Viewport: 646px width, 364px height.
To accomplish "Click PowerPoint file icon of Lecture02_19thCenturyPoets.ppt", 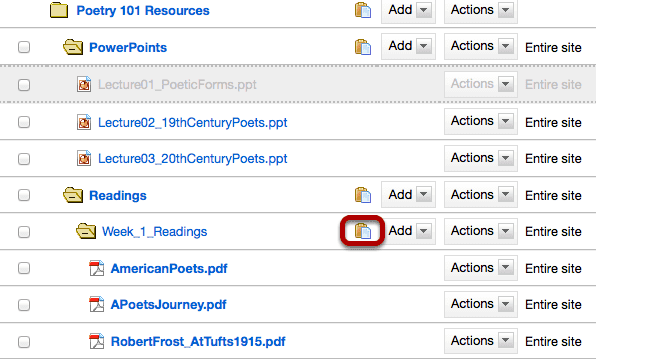I will pyautogui.click(x=84, y=122).
